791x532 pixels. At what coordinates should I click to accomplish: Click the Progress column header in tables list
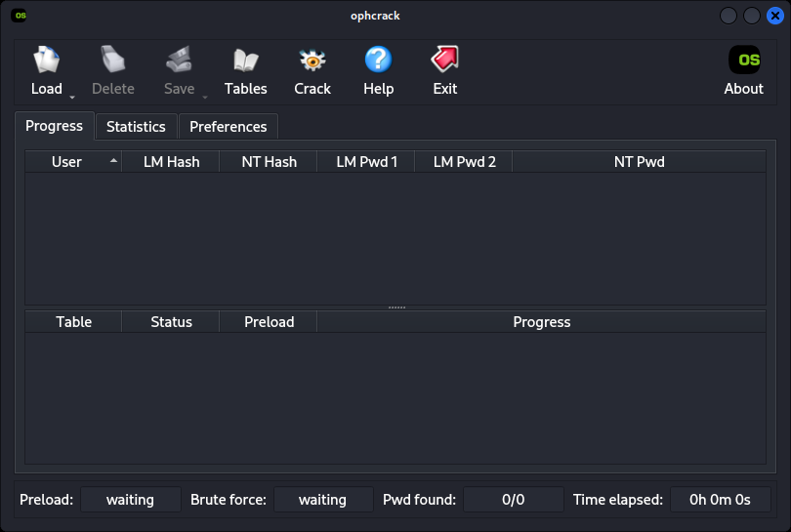click(541, 322)
